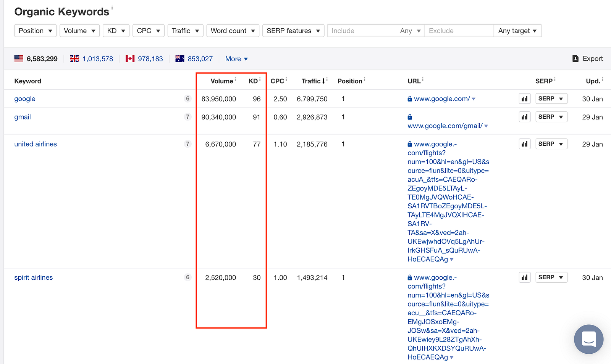Screen dimensions: 611x364
Task: Open the chat support widget
Action: pyautogui.click(x=588, y=339)
